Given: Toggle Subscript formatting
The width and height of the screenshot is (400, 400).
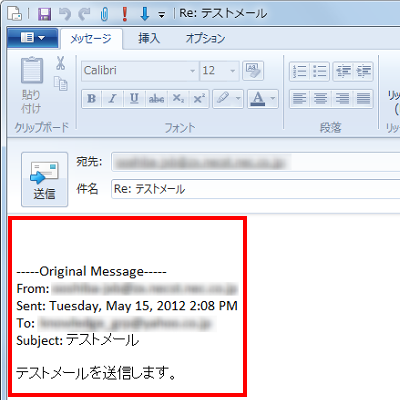Looking at the screenshot, I should click(x=178, y=99).
